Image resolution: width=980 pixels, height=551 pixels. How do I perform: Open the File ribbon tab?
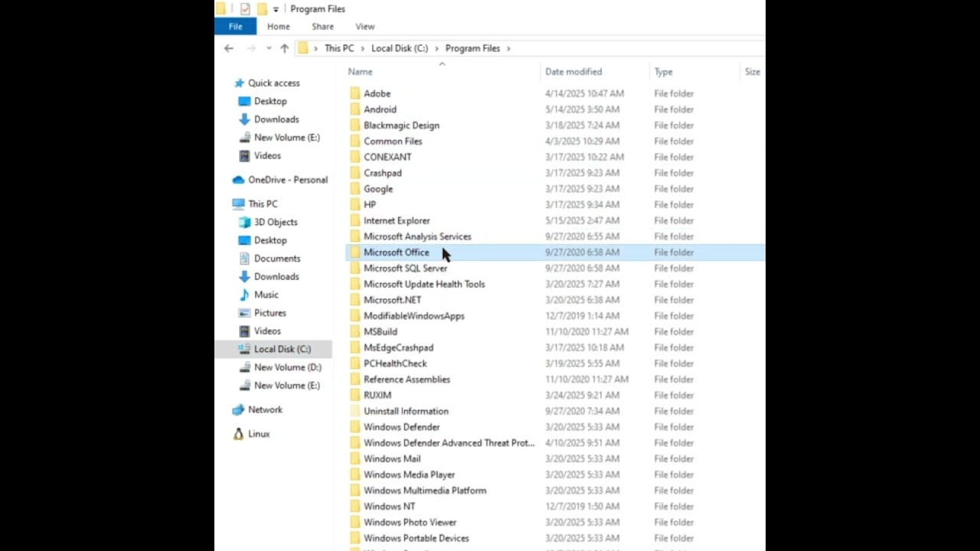[235, 27]
